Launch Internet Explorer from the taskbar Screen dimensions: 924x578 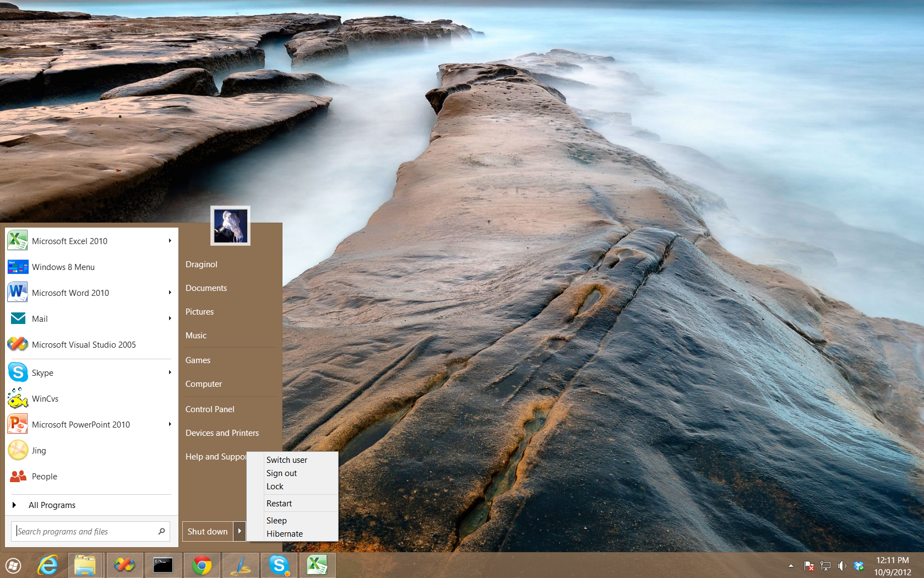click(x=48, y=565)
